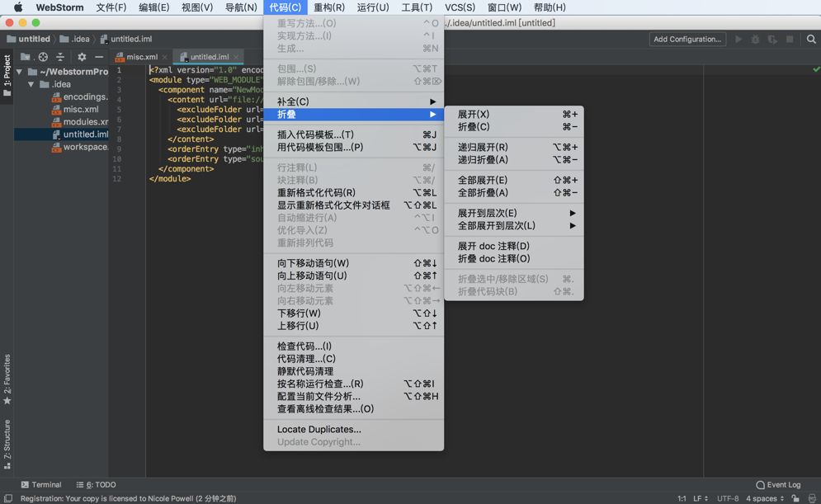
Task: Toggle the Z: Structure tool window
Action: (x=7, y=444)
